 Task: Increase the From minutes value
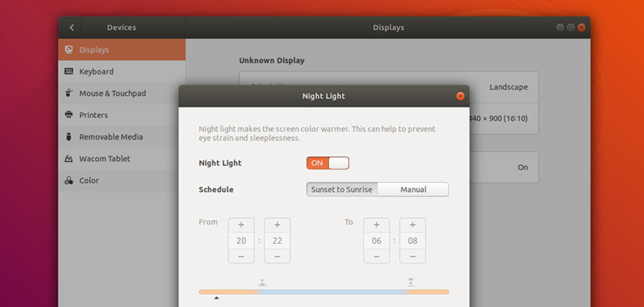point(278,225)
